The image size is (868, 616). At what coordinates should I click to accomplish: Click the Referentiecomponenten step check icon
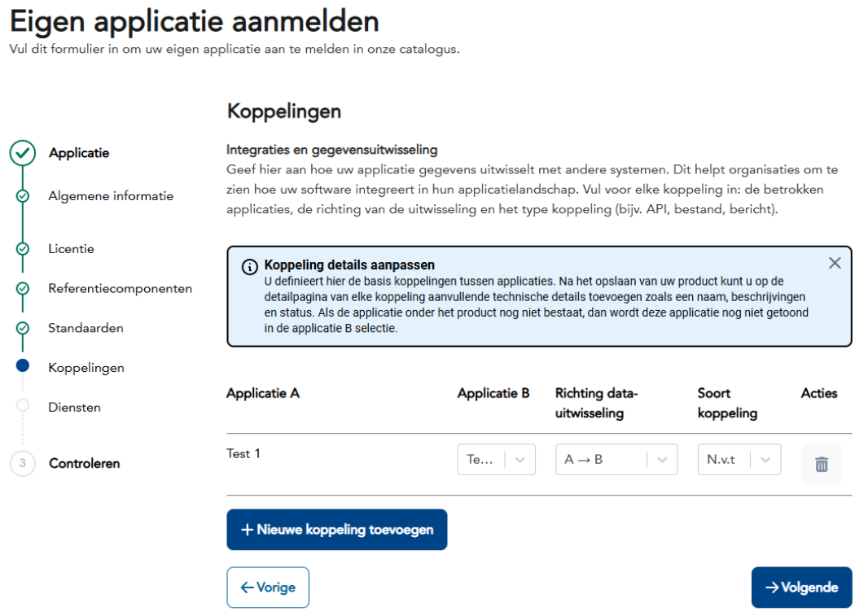[x=23, y=288]
